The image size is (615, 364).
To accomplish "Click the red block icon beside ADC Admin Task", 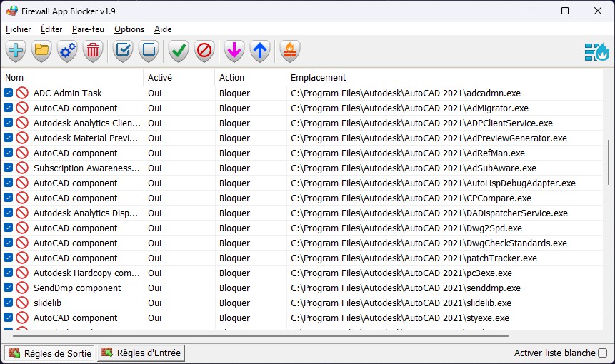I will [x=22, y=93].
